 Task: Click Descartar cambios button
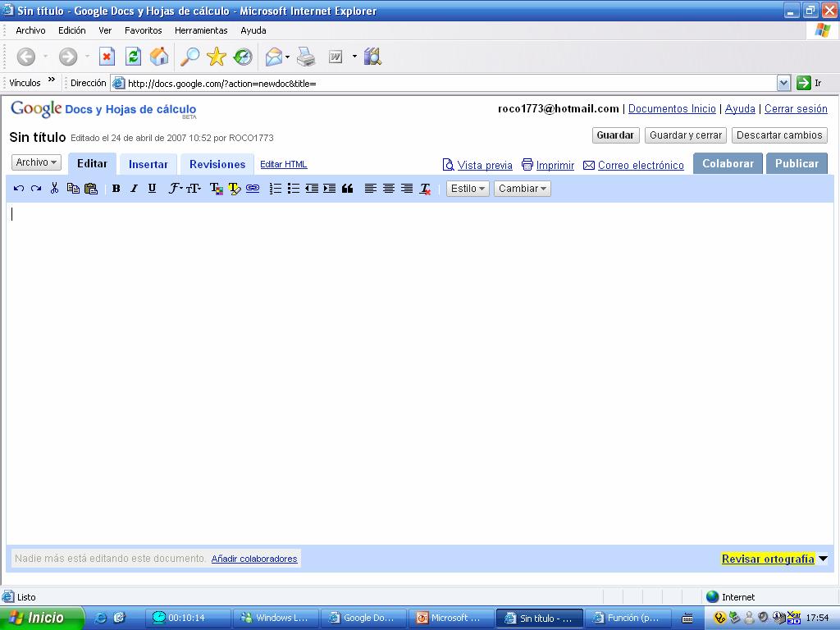click(779, 135)
